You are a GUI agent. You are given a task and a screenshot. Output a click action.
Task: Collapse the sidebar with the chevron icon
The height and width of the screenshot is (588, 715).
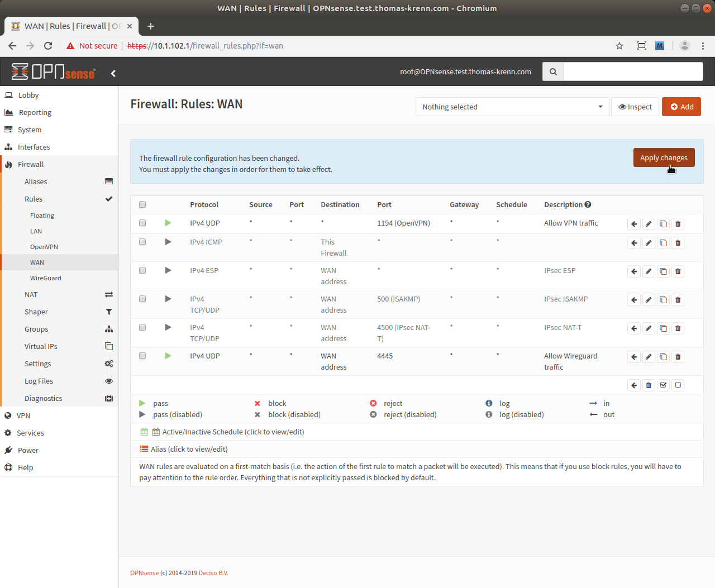(113, 73)
